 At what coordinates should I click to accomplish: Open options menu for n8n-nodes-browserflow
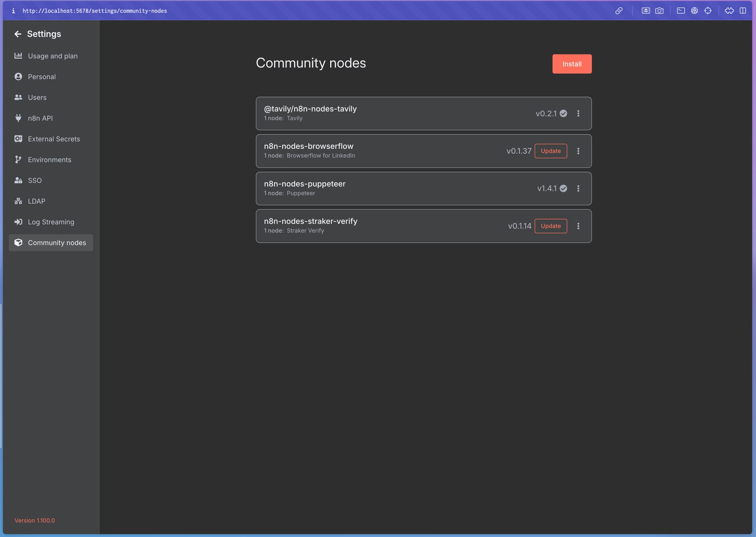(x=578, y=151)
